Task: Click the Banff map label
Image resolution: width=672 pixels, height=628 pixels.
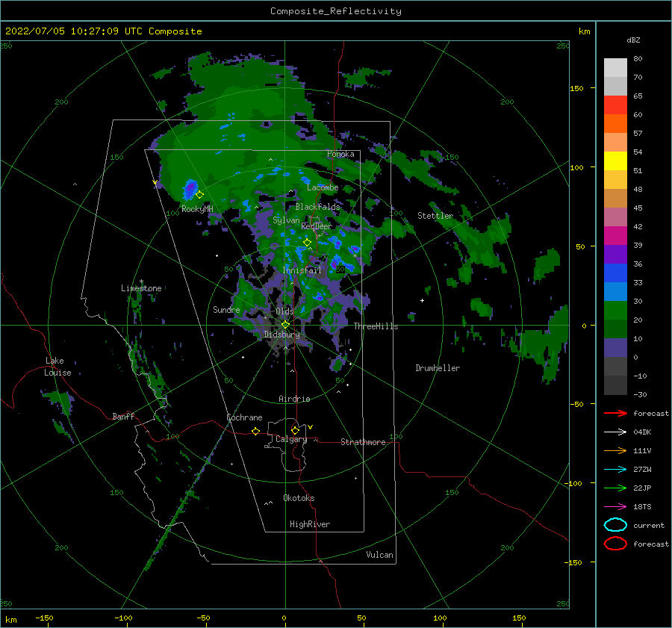Action: (123, 416)
